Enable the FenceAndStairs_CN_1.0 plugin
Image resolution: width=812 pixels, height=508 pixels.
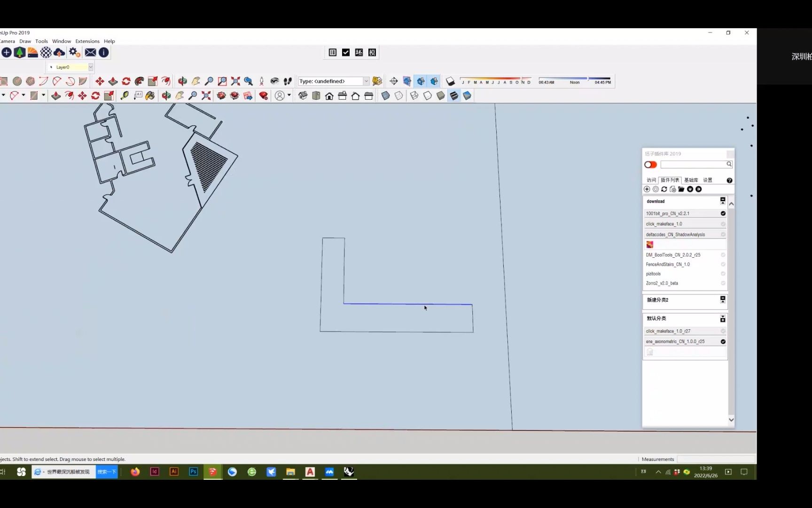(x=723, y=264)
